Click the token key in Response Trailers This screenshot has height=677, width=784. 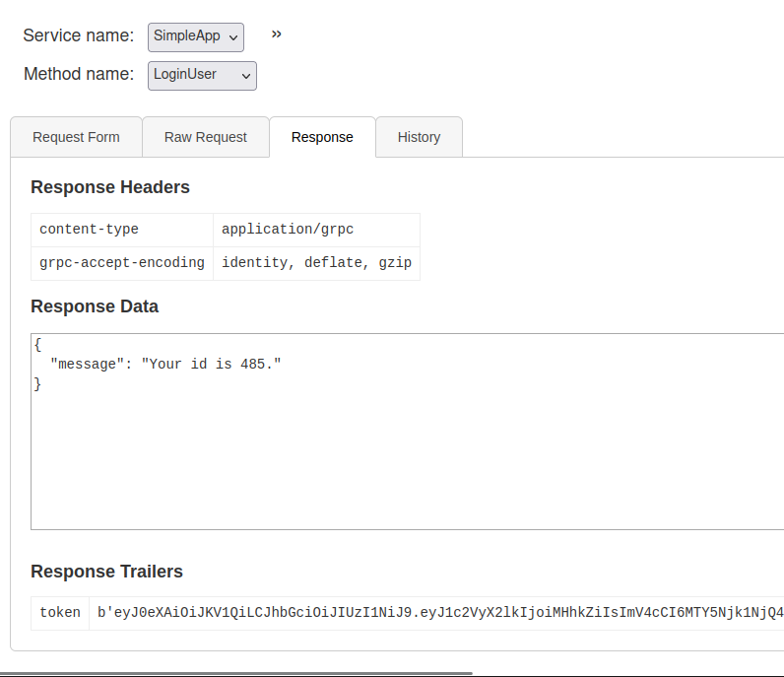(x=60, y=613)
